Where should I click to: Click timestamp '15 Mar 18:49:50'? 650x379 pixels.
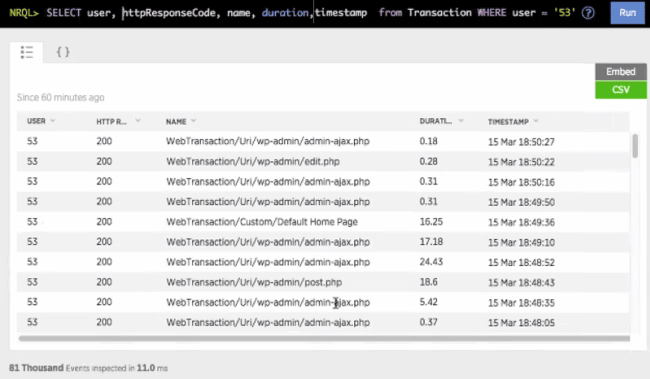(521, 202)
